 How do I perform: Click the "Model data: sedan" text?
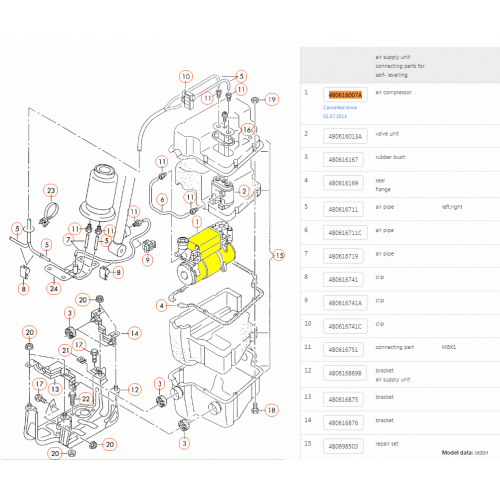point(465,452)
